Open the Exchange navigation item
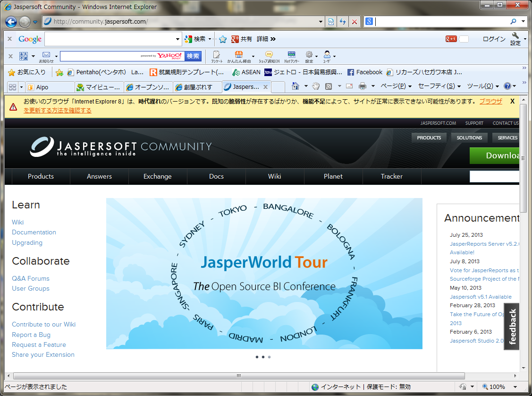This screenshot has height=396, width=532. click(x=158, y=177)
